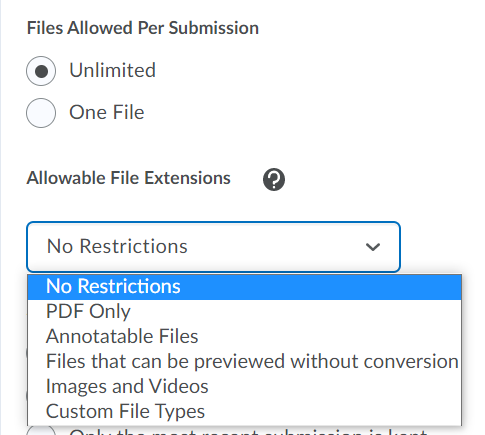
Task: Choose PDF Only from the list
Action: click(x=245, y=312)
